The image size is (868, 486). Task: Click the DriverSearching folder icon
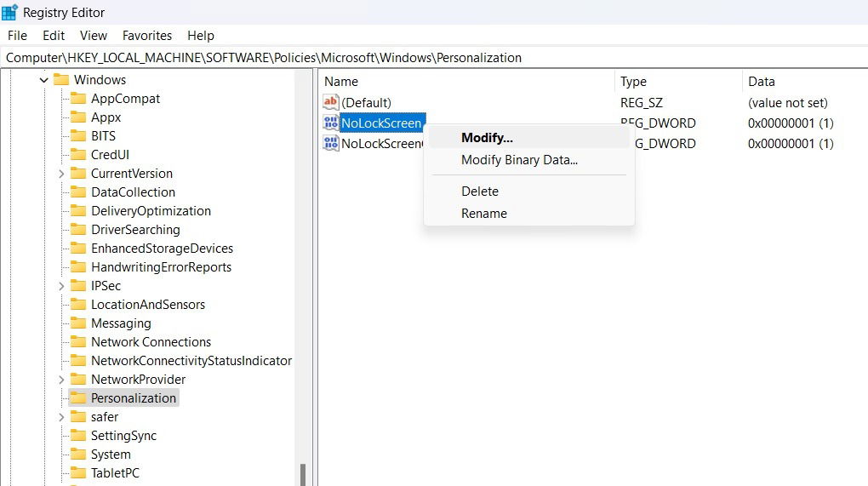pyautogui.click(x=78, y=230)
